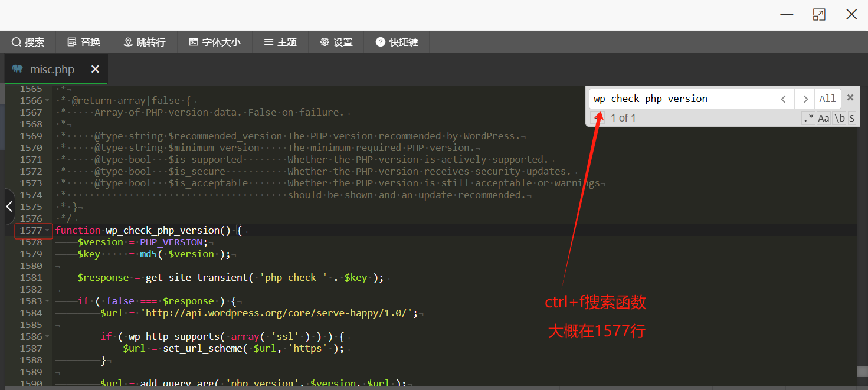Close the misc.php tab
Viewport: 868px width, 390px height.
[x=95, y=70]
